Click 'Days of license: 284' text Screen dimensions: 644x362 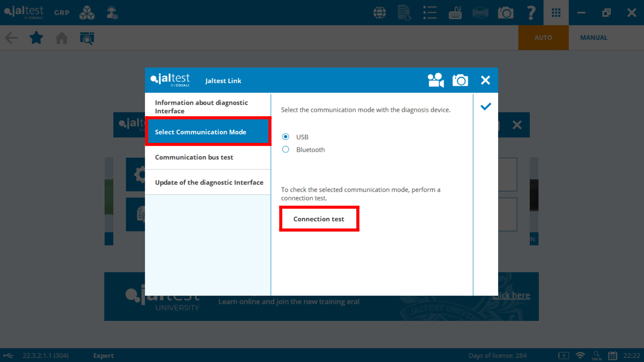click(498, 355)
